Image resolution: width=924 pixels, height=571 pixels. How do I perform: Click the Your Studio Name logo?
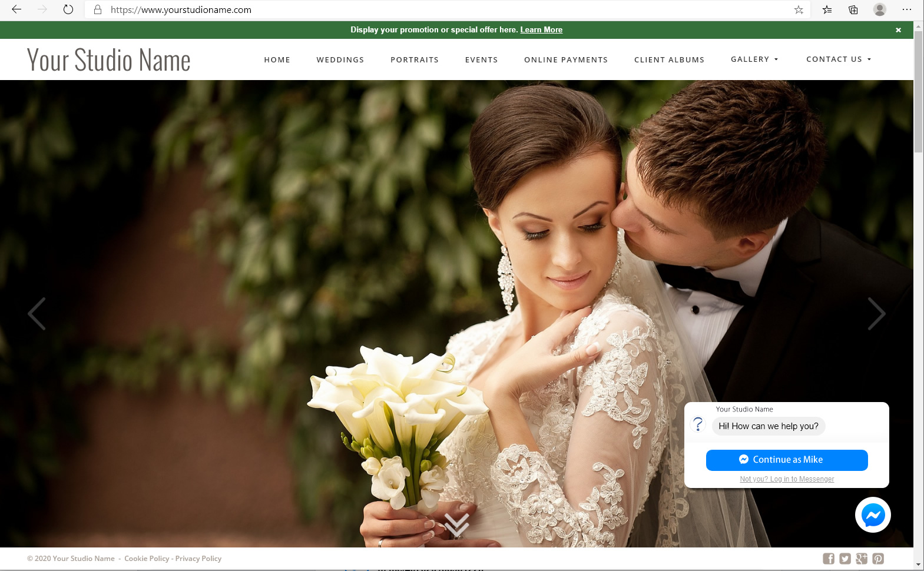pos(109,60)
